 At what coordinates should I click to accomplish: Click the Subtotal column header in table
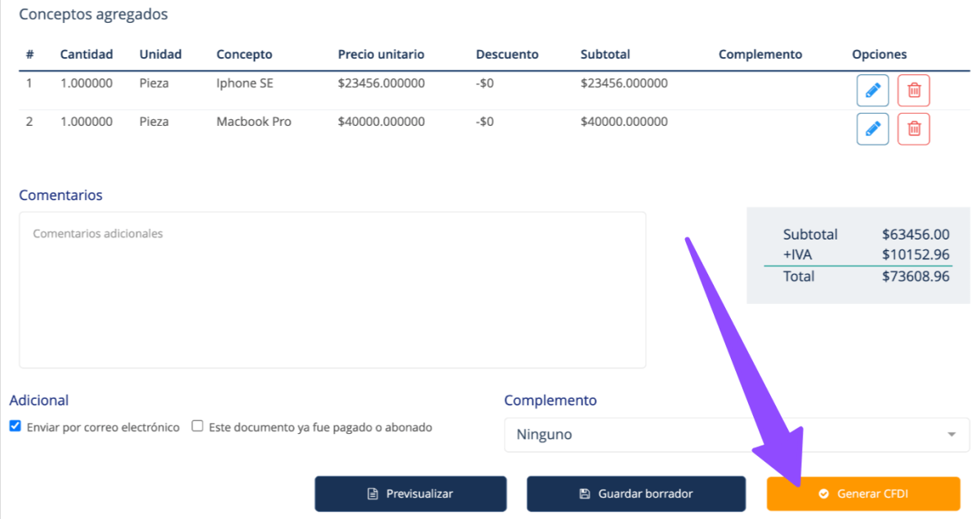(605, 55)
